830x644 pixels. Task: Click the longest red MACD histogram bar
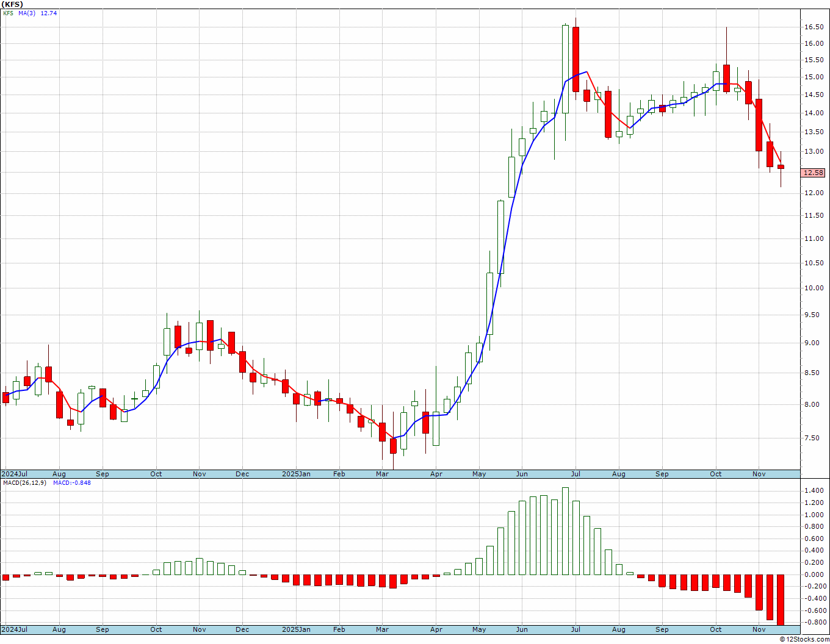point(781,599)
